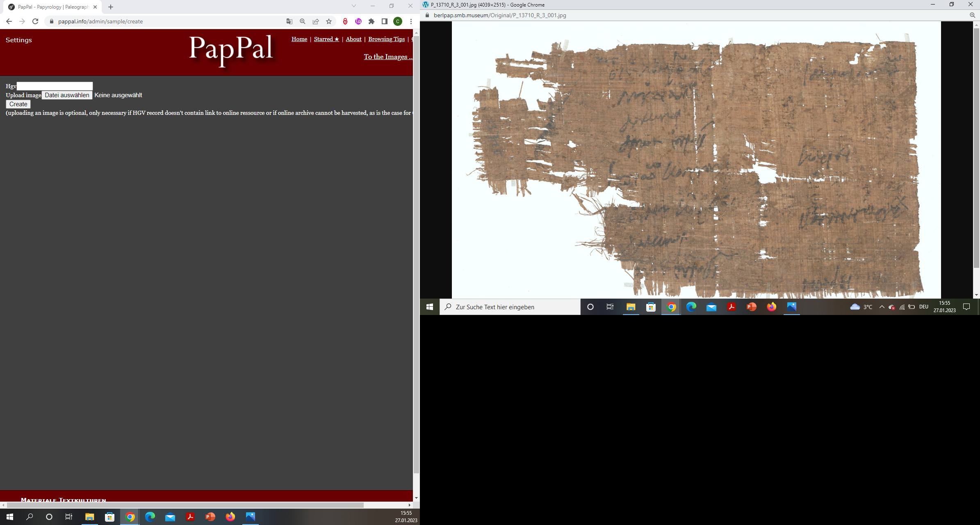Open the weather widget showing 3°C
Viewport: 980px width, 525px height.
click(861, 307)
